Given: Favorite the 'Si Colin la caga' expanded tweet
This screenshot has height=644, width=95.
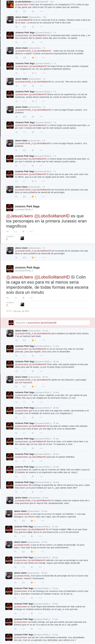Looking at the screenshot, I should [x=24, y=298].
